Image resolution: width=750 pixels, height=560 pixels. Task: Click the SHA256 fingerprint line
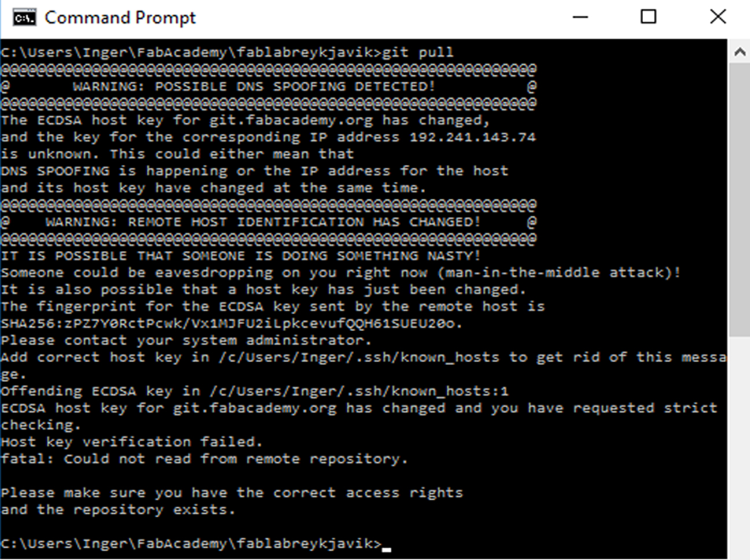coord(231,323)
